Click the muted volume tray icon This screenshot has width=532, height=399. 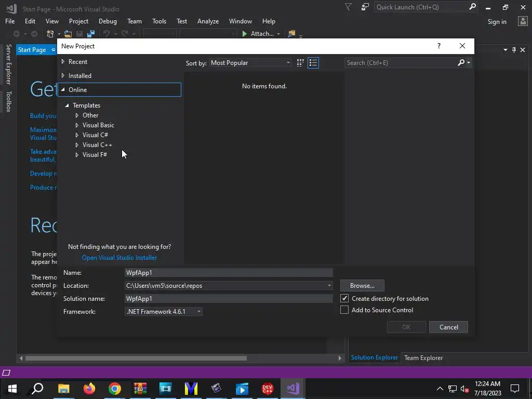464,389
